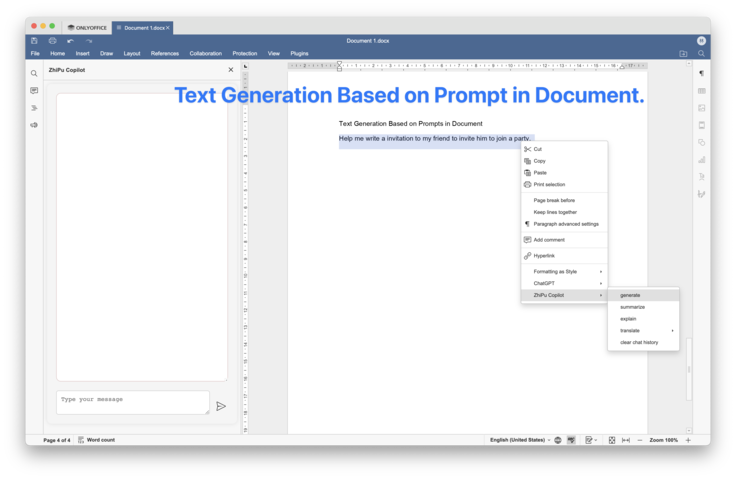Click the Undo arrow icon

[x=70, y=41]
